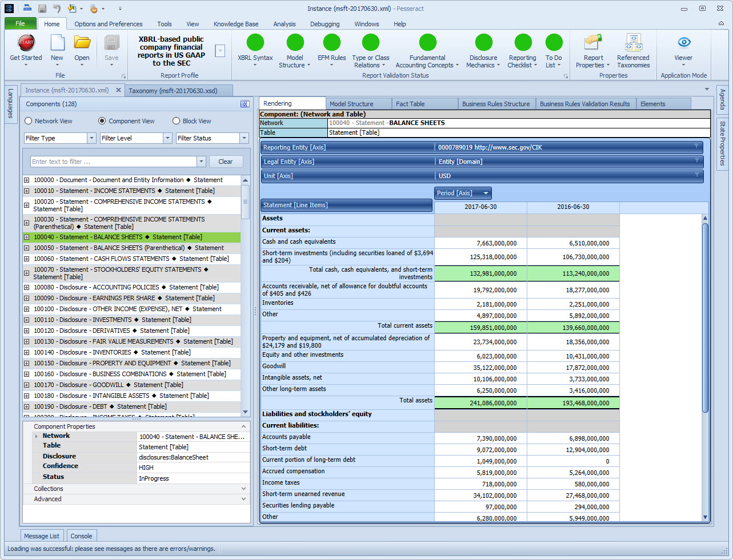The image size is (733, 560).
Task: Click the Get Started icon
Action: coord(26,43)
